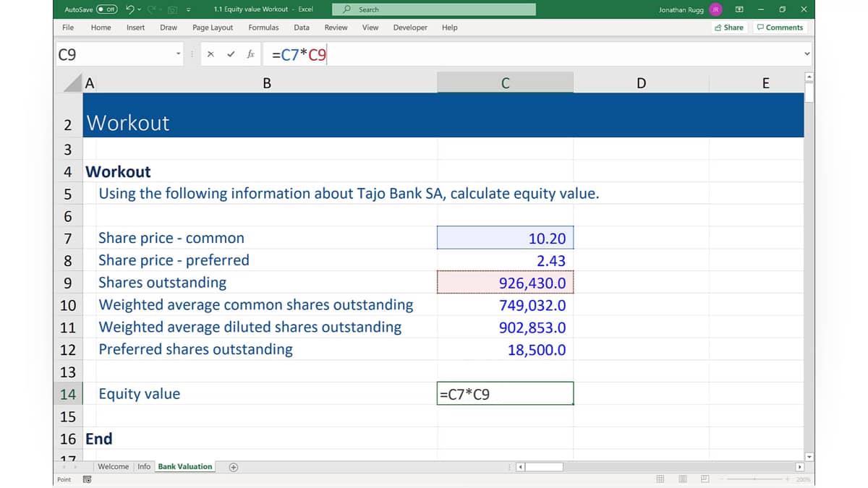Expand the formula bar chevron
The image size is (868, 488).
[x=807, y=54]
